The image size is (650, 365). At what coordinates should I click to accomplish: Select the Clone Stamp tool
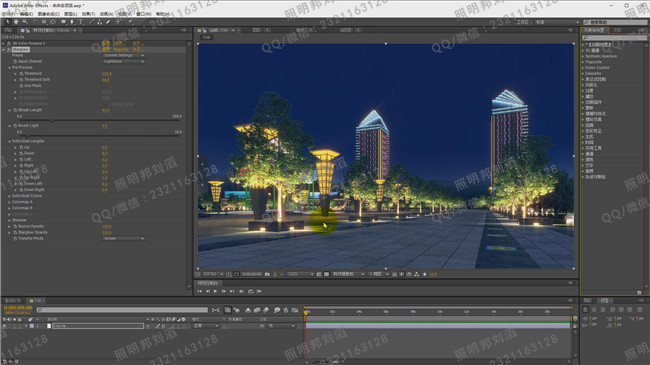pos(99,22)
